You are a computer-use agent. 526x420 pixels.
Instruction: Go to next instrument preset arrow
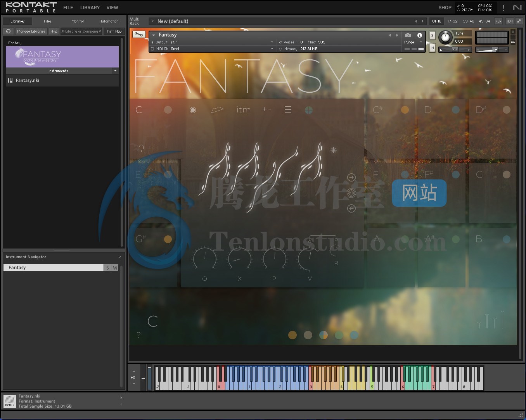(397, 35)
